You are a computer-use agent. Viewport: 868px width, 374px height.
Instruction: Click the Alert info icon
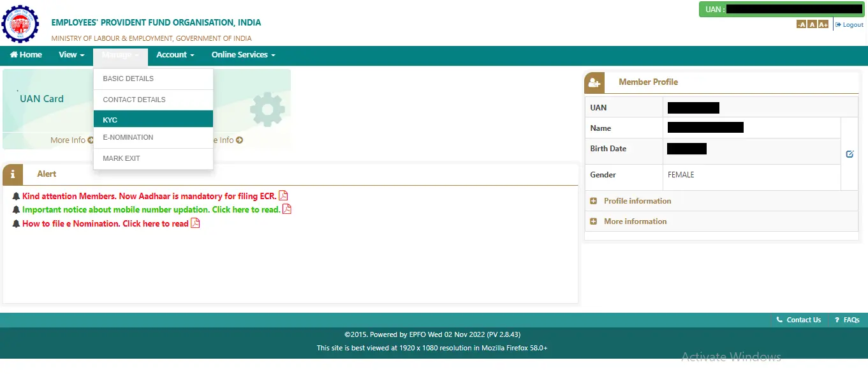[x=13, y=174]
